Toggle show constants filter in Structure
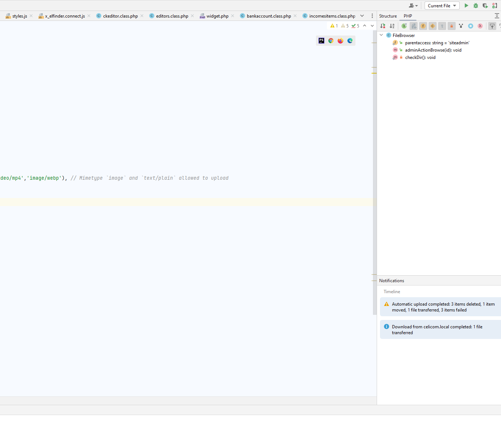This screenshot has width=501, height=448. (x=433, y=26)
